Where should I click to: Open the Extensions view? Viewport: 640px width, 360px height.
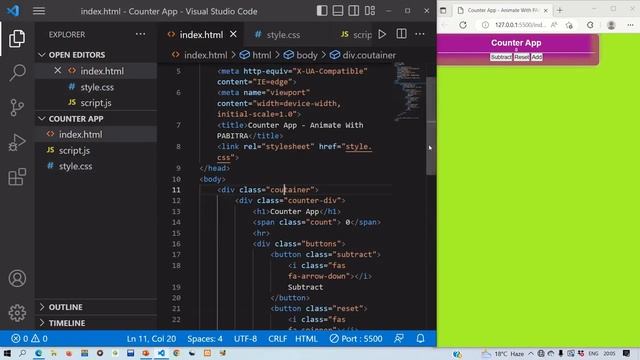tap(17, 177)
